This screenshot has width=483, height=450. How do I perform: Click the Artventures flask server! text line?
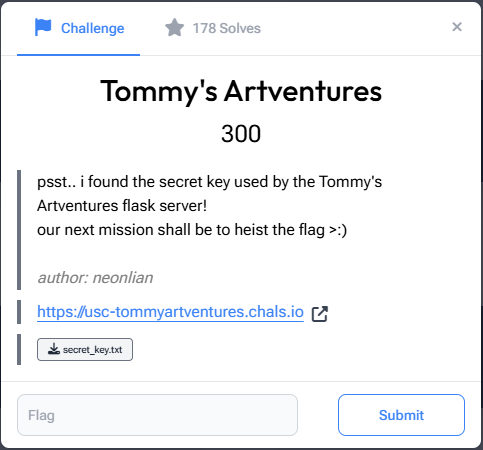pyautogui.click(x=122, y=206)
